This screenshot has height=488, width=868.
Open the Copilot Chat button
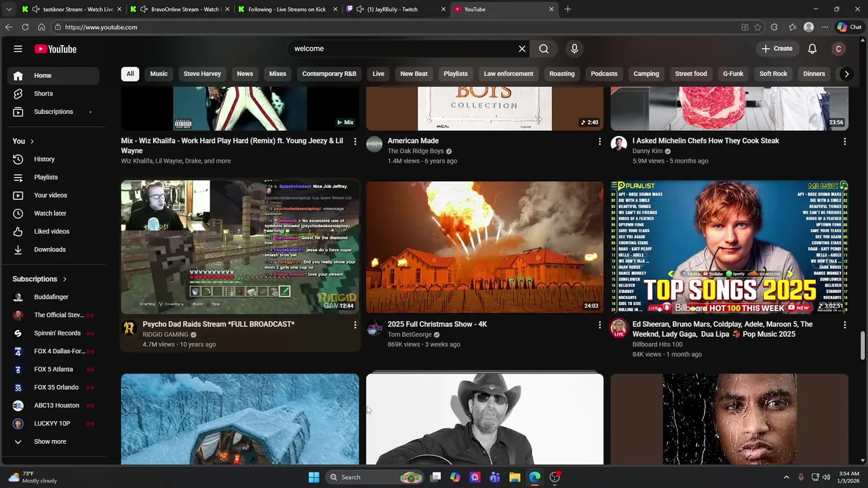849,27
